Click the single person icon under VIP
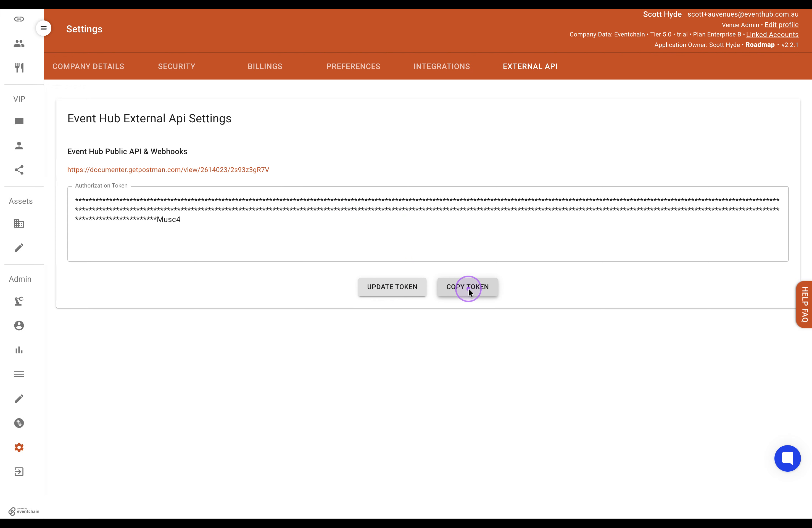 click(19, 146)
